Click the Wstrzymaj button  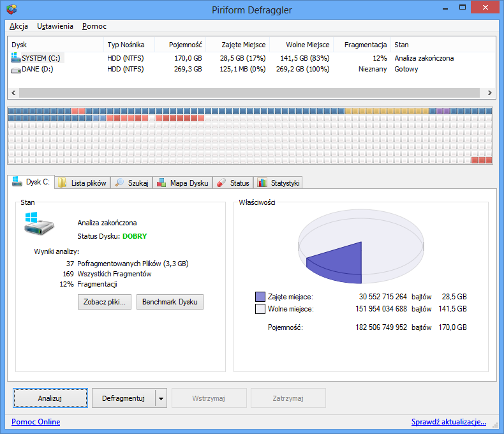[209, 398]
